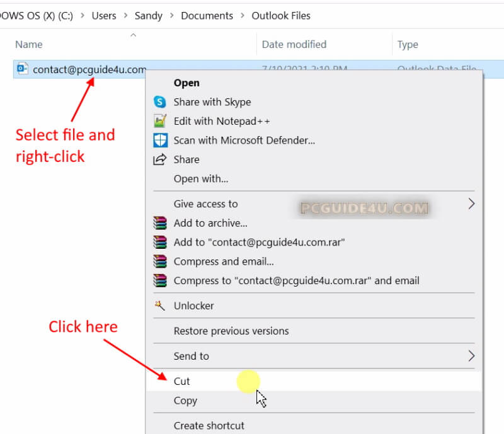
Task: Expand the Give access to submenu arrow
Action: 471,203
